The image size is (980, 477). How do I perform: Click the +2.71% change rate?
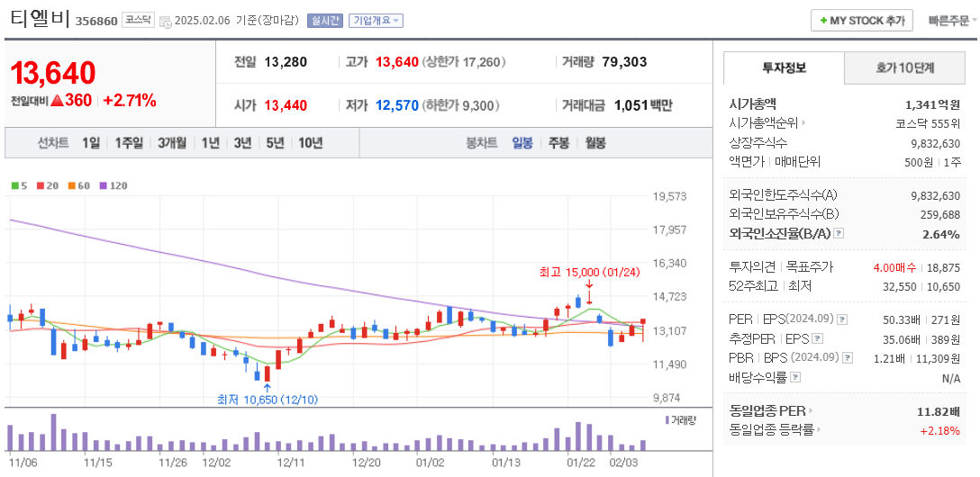click(x=130, y=100)
